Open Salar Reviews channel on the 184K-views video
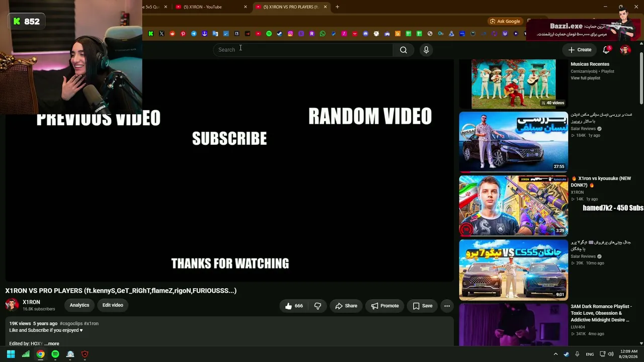 pos(583,129)
